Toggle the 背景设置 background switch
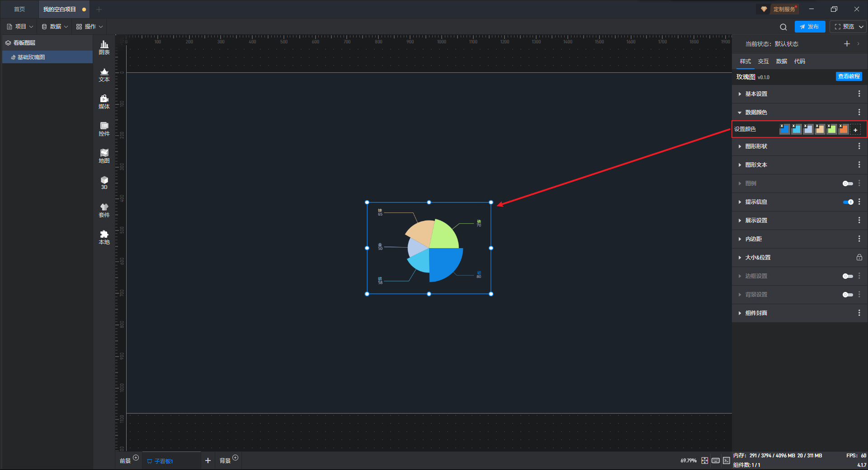 pos(848,295)
